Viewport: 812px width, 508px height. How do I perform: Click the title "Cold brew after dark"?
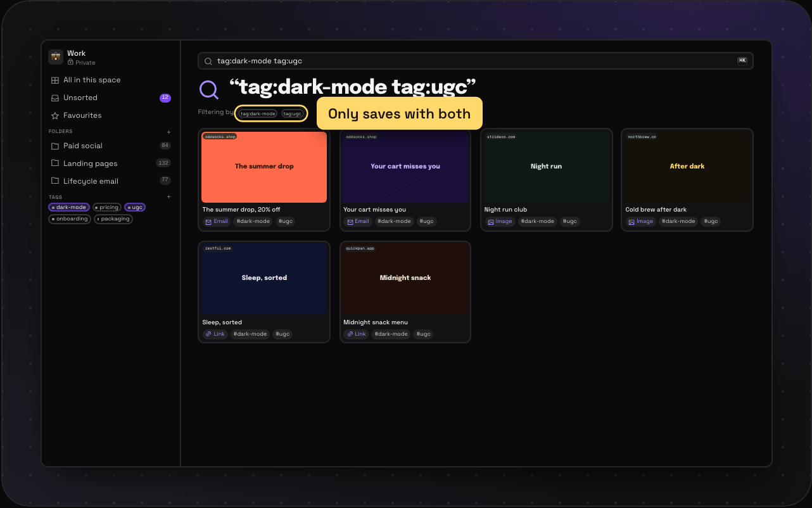(x=656, y=210)
